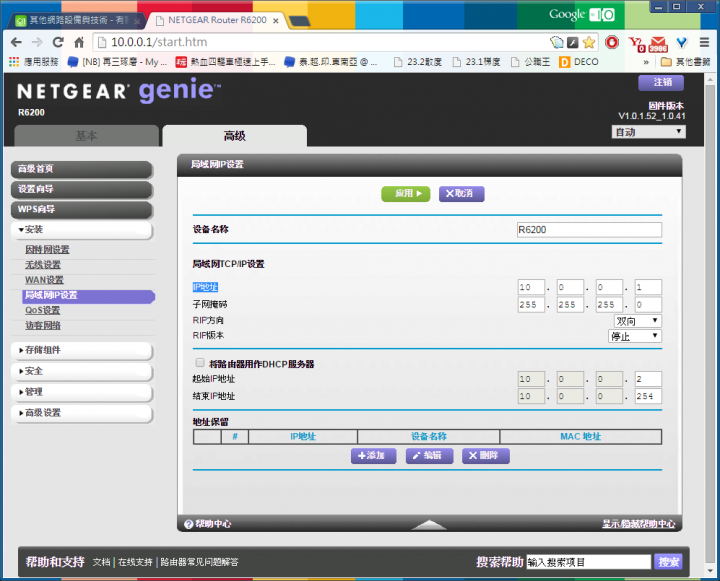
Task: Click the translate page icon in address bar
Action: coord(557,43)
